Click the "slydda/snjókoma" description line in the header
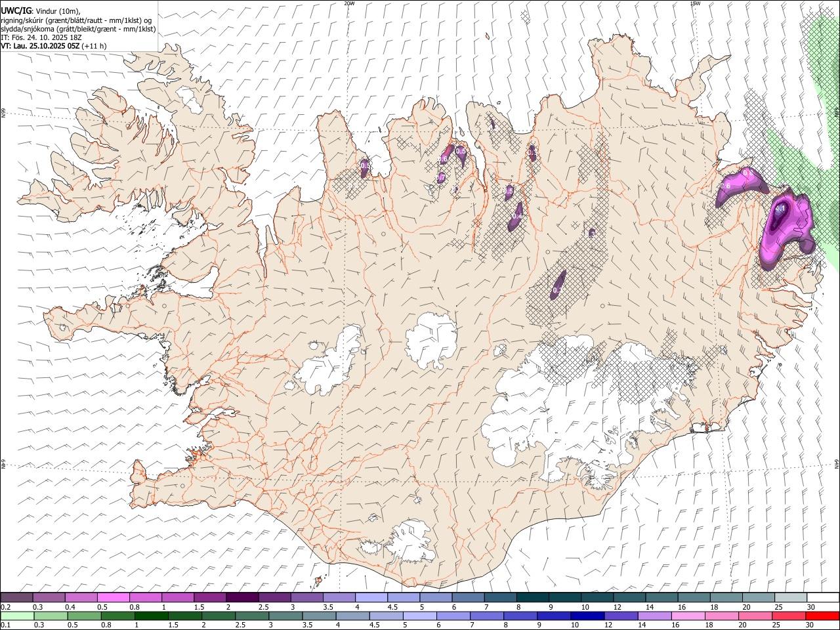The height and width of the screenshot is (630, 840). (x=78, y=29)
